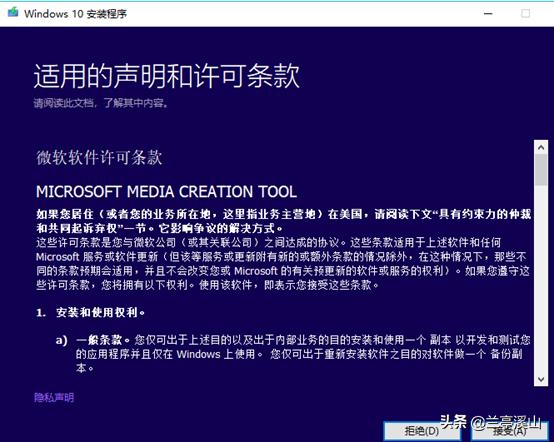The image size is (554, 442).
Task: Click the license text scrollbar thumb
Action: click(541, 170)
